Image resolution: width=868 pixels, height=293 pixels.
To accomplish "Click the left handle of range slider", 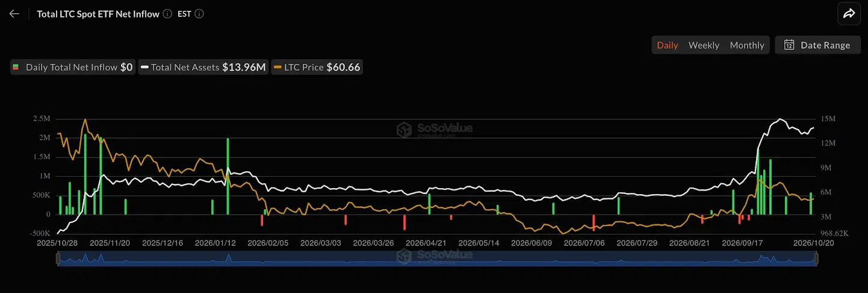I will (x=58, y=259).
